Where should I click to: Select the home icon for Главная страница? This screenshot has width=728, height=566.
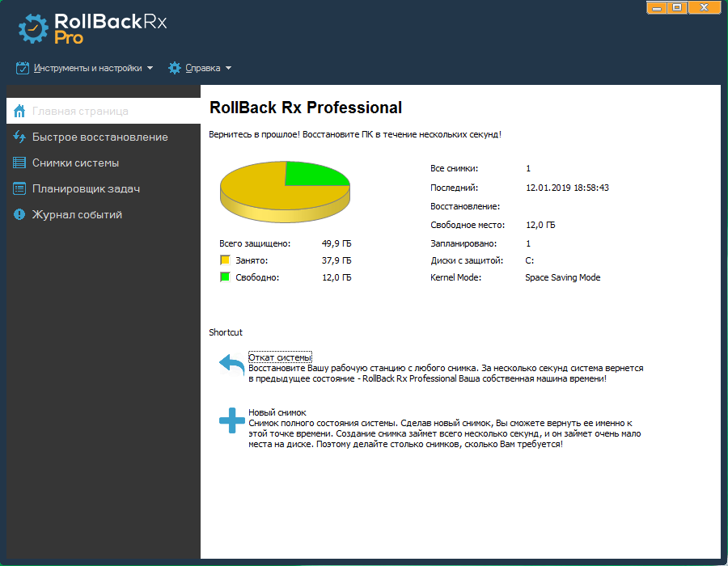(x=18, y=109)
